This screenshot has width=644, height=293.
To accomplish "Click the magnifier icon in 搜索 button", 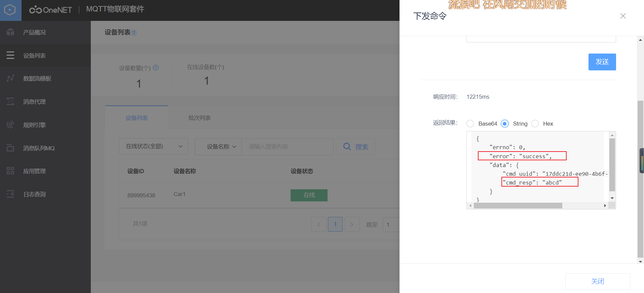I will point(347,146).
